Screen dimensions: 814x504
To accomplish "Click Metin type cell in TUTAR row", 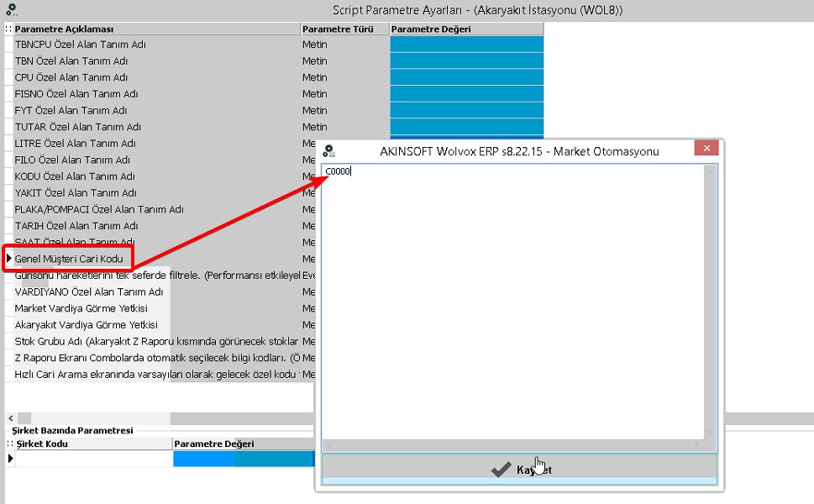I will pyautogui.click(x=345, y=127).
